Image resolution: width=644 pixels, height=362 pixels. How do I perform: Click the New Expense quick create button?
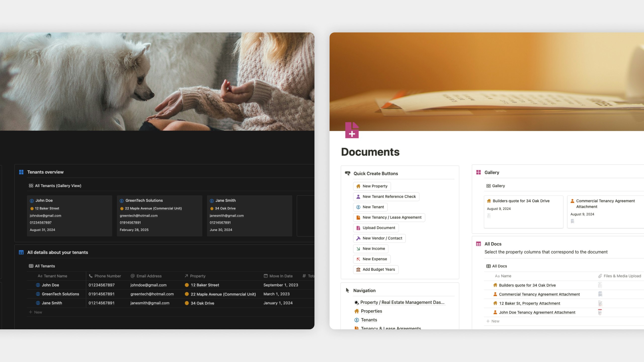tap(372, 259)
